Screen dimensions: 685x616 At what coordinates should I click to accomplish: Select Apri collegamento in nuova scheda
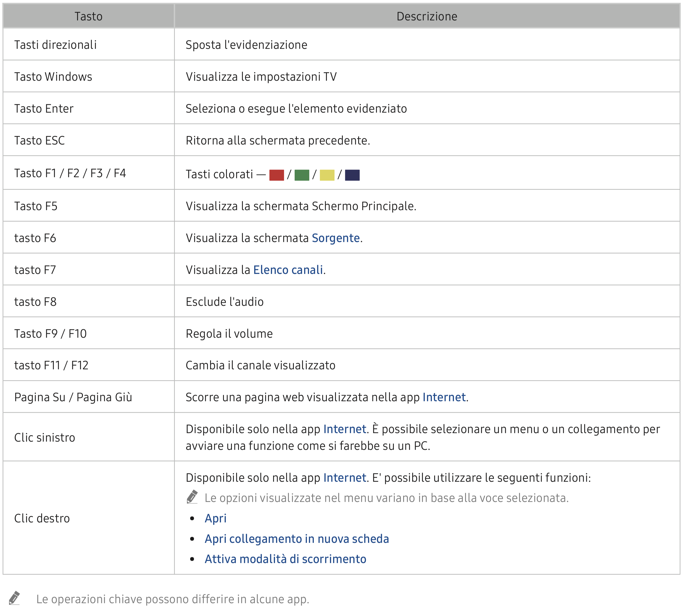[296, 539]
